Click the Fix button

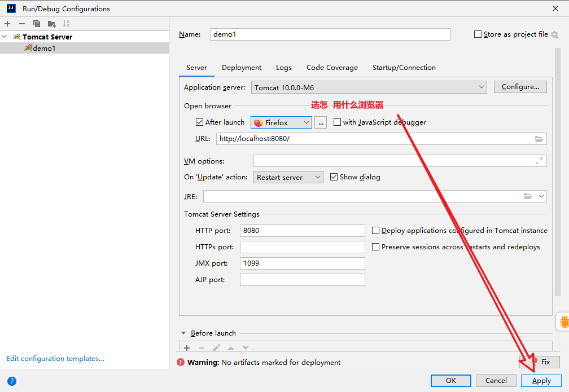tap(540, 362)
